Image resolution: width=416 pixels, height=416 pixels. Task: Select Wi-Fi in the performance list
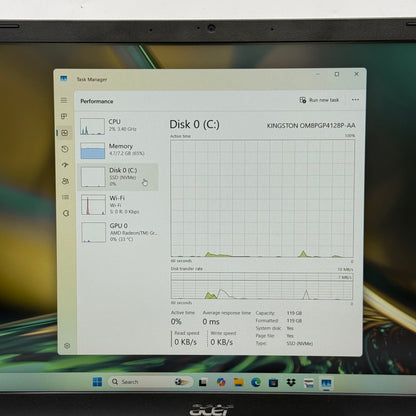pos(118,204)
